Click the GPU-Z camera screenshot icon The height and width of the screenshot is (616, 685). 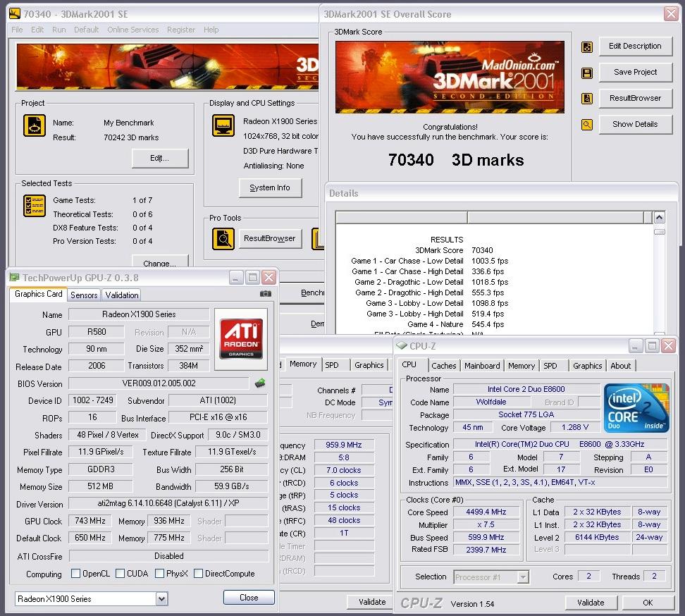point(265,294)
